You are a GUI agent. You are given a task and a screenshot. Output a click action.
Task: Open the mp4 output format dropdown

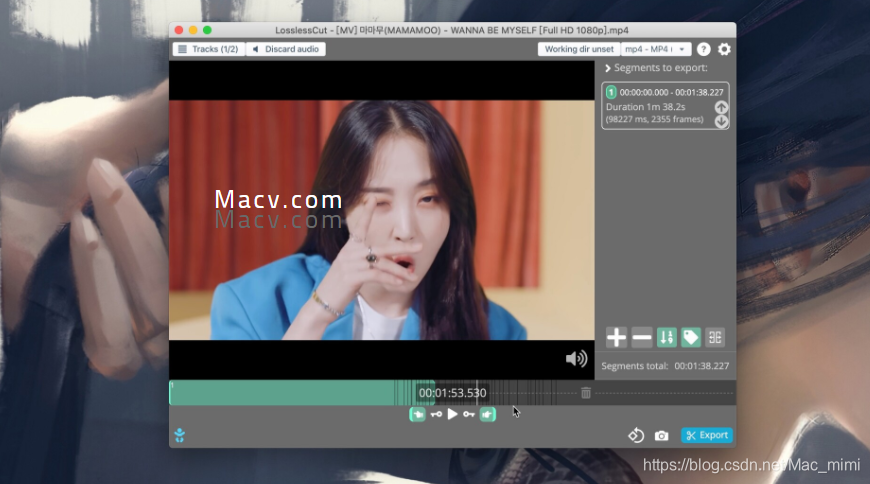[656, 49]
